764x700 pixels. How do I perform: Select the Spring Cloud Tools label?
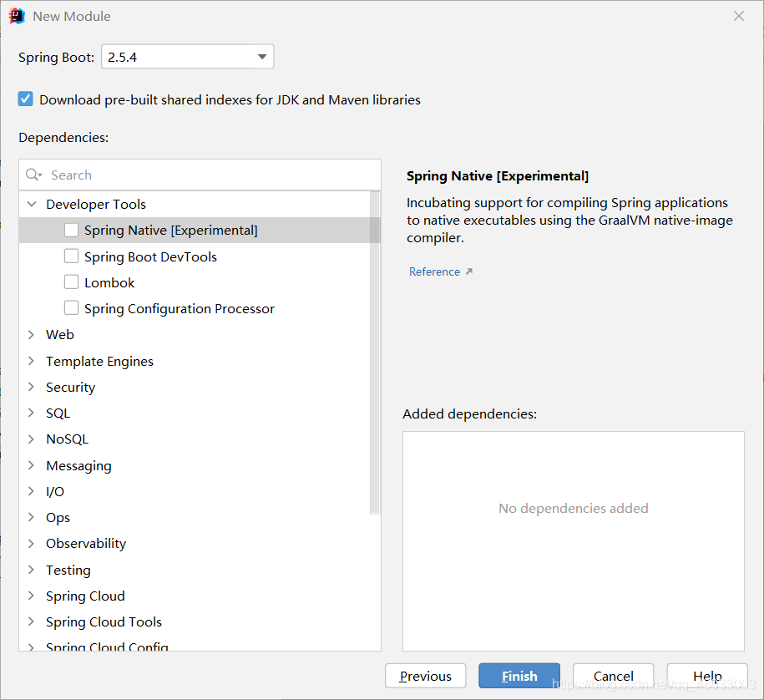[x=104, y=622]
